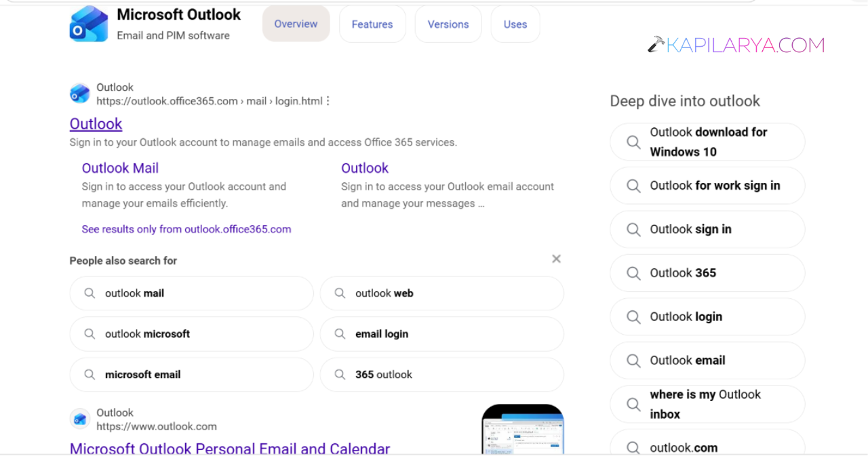Click the Outlook favicon beside outlook.office365.com result
This screenshot has height=456, width=868.
point(80,94)
